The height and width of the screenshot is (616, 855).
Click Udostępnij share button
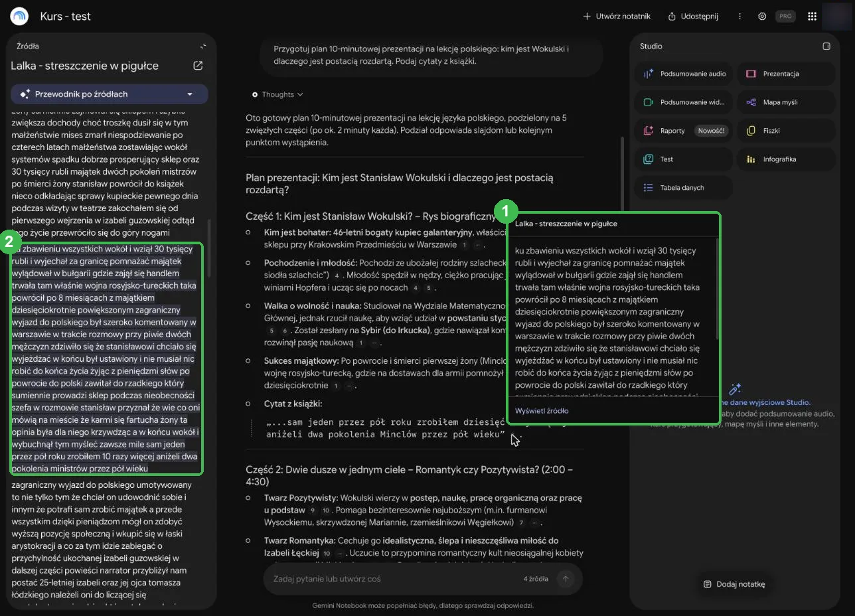(693, 16)
